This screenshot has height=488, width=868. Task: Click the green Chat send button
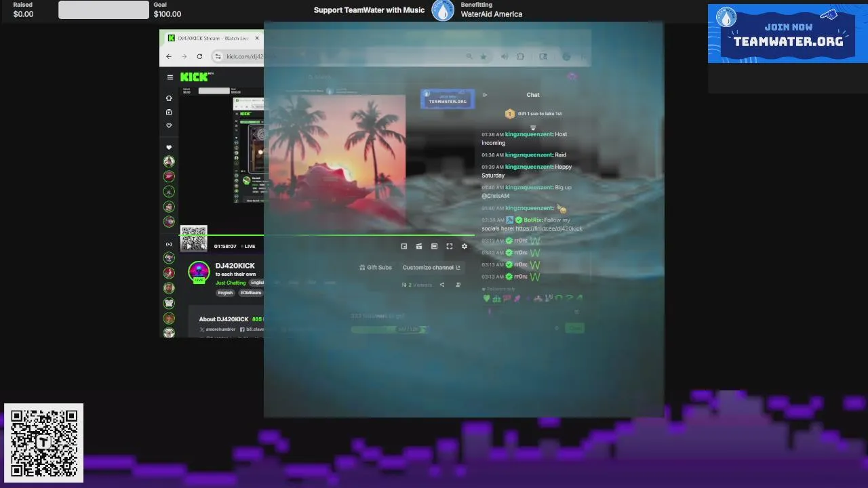click(x=574, y=328)
